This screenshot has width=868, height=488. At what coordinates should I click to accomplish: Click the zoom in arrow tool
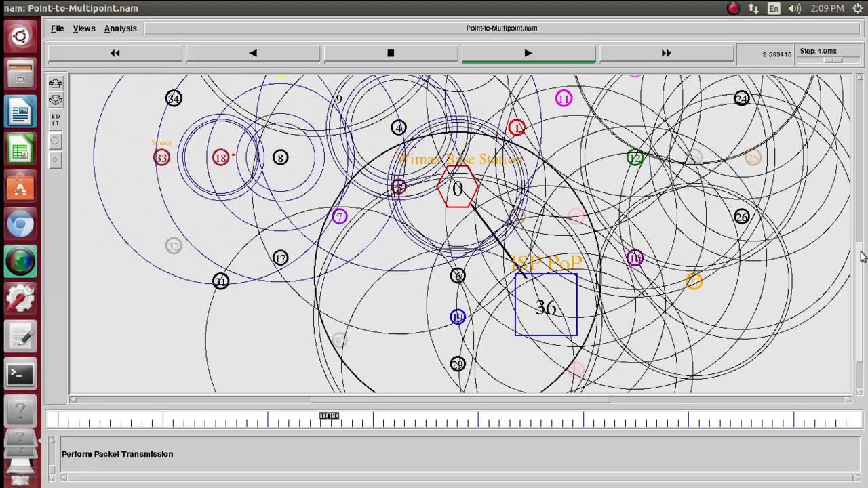tap(56, 83)
